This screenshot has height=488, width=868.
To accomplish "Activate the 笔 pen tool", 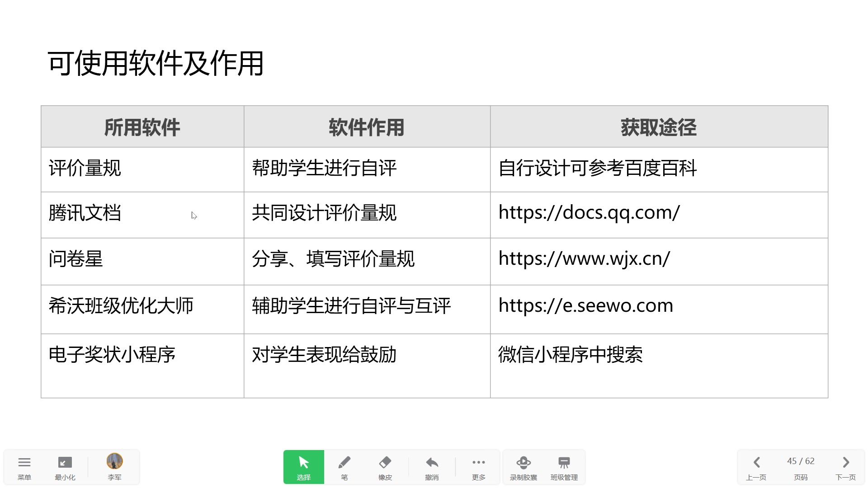I will 344,467.
